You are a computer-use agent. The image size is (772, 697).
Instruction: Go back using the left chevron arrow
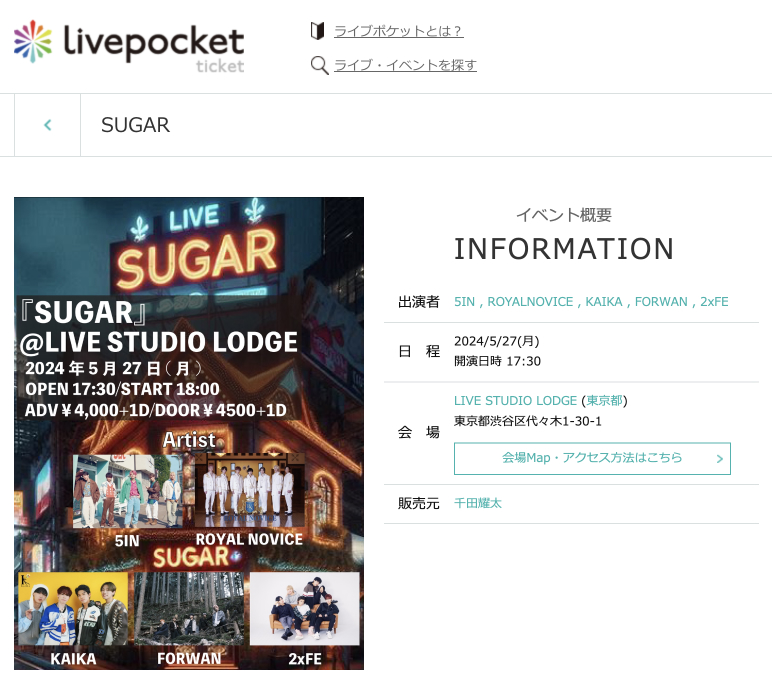pyautogui.click(x=47, y=125)
